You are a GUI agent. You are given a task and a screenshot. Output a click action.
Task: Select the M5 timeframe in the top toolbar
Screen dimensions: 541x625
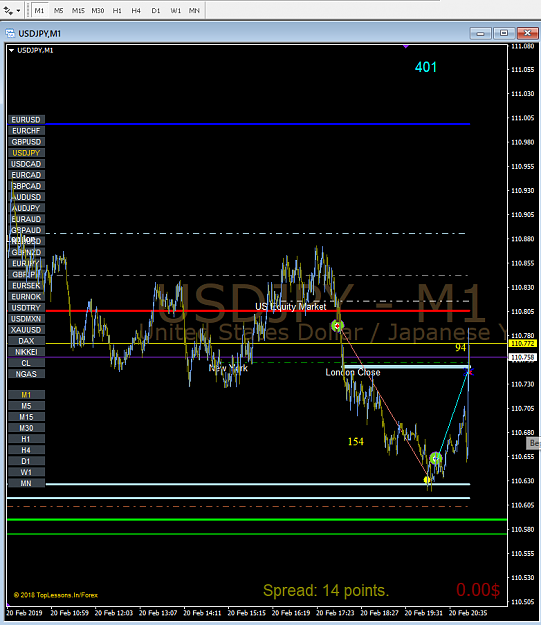(59, 11)
